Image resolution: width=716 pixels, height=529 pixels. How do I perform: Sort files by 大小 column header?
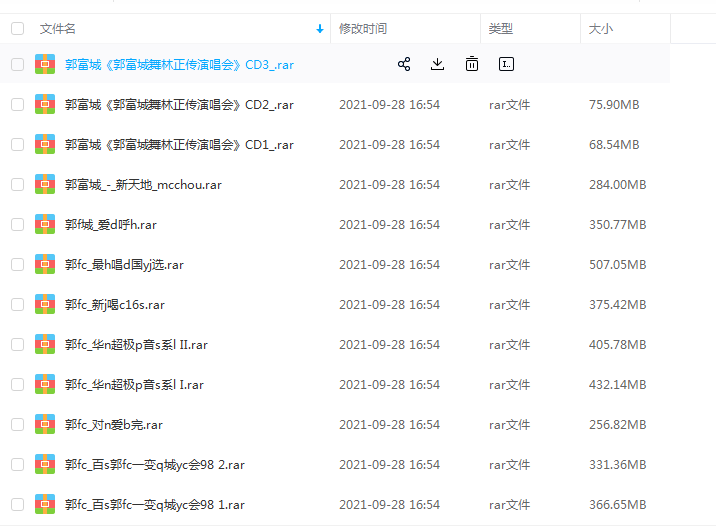coord(601,29)
